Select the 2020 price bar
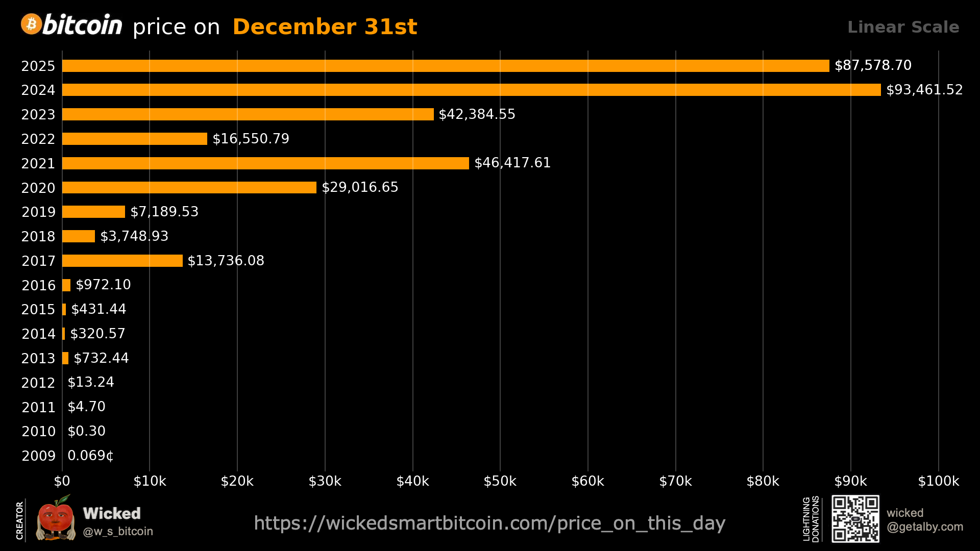Image resolution: width=980 pixels, height=551 pixels. [189, 188]
